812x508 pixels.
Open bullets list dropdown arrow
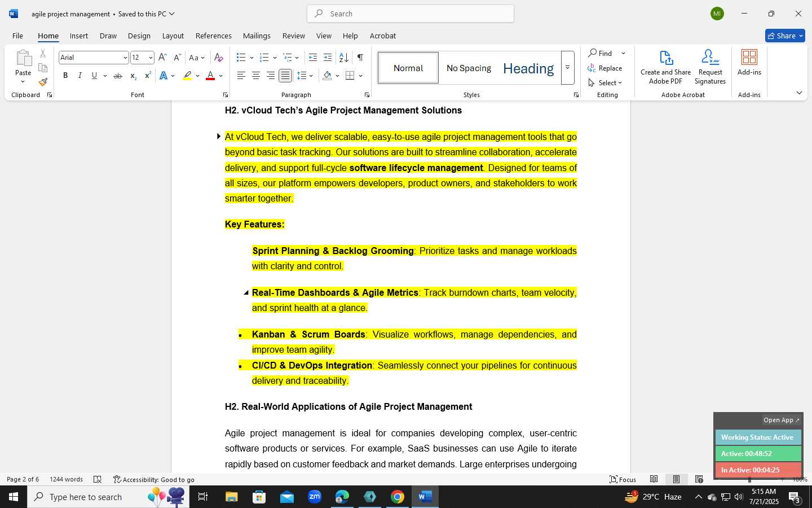251,58
